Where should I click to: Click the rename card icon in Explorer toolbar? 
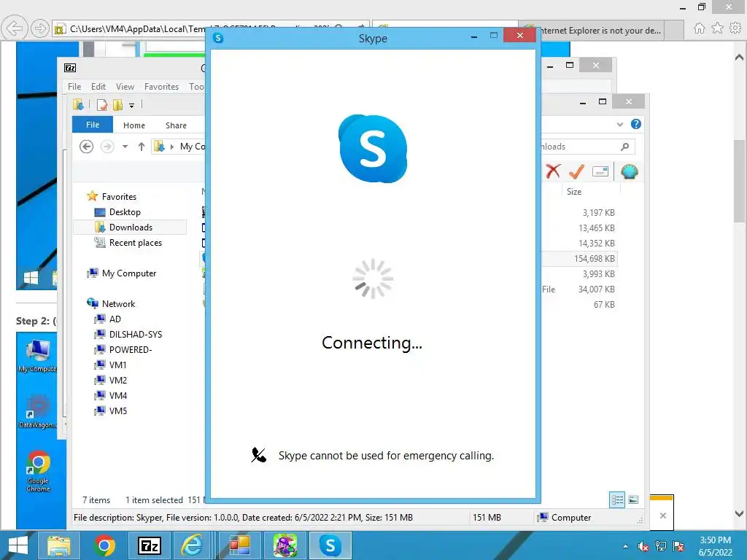600,171
